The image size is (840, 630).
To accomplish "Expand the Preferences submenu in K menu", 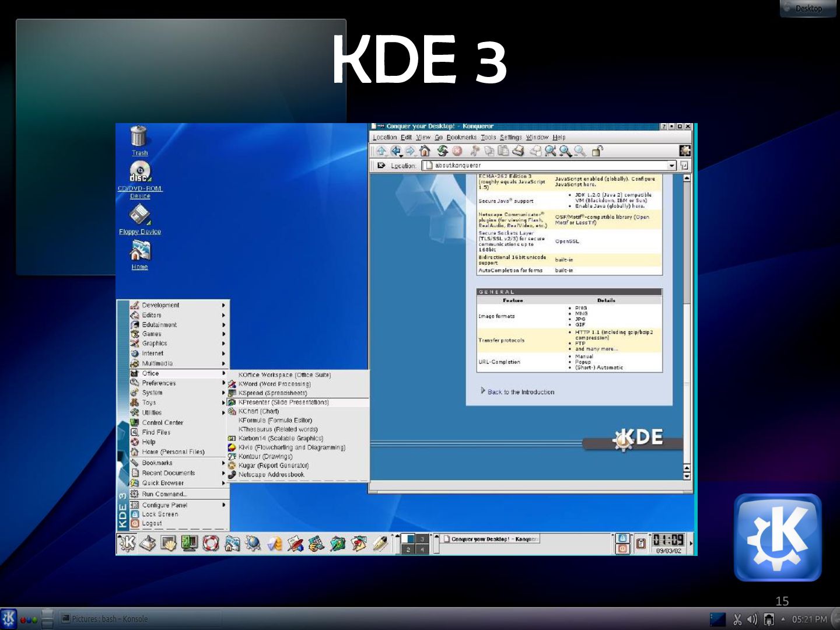I will [180, 383].
